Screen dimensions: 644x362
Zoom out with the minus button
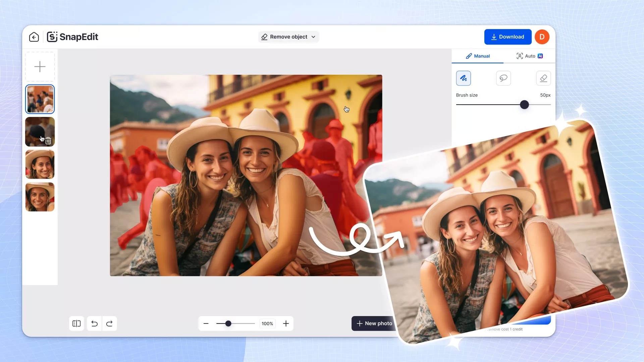tap(206, 323)
